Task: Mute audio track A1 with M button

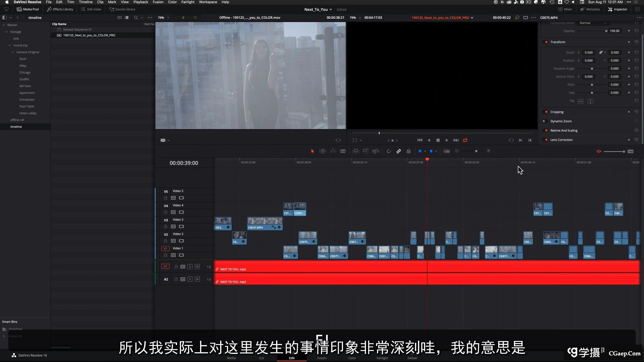Action: pyautogui.click(x=197, y=266)
